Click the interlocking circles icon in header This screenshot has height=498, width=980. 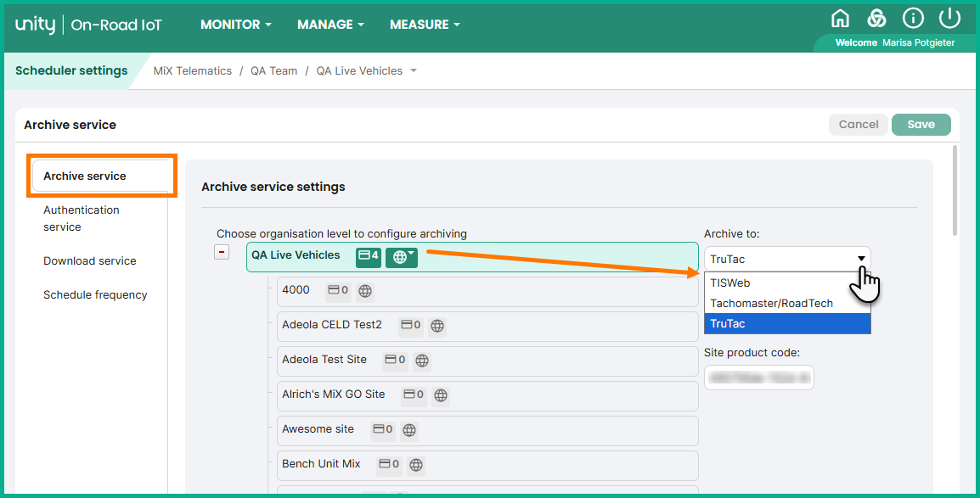point(876,19)
